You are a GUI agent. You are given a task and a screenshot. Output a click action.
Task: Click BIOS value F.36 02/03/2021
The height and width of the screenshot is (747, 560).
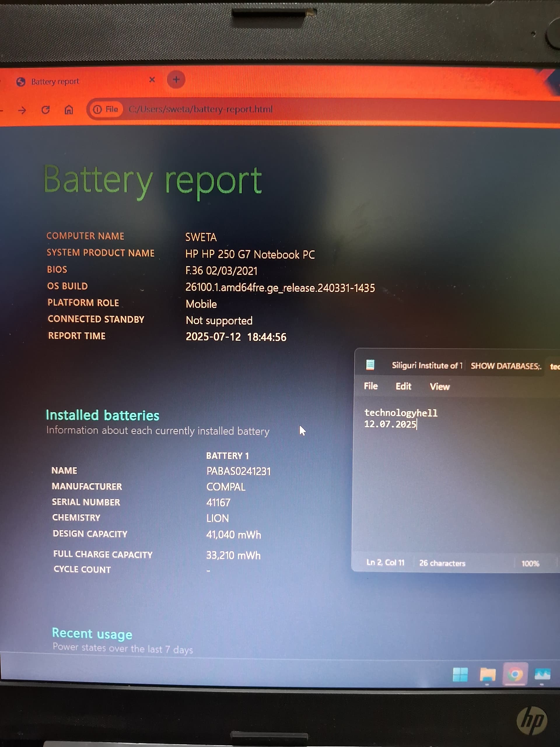pos(221,270)
